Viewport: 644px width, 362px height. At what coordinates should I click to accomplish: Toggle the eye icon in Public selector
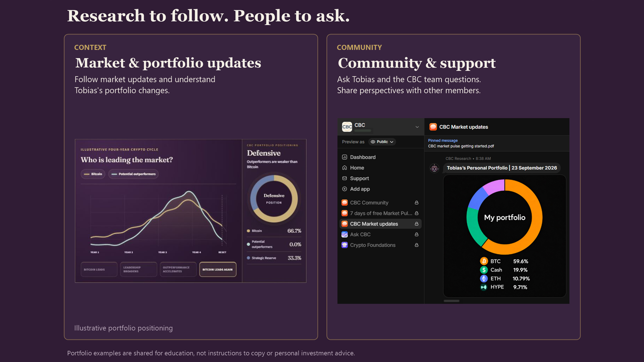373,142
